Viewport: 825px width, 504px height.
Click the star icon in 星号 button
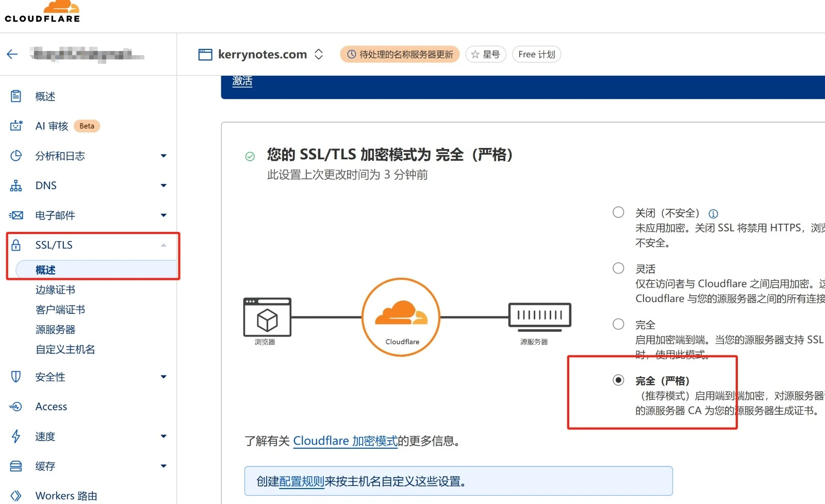point(475,54)
